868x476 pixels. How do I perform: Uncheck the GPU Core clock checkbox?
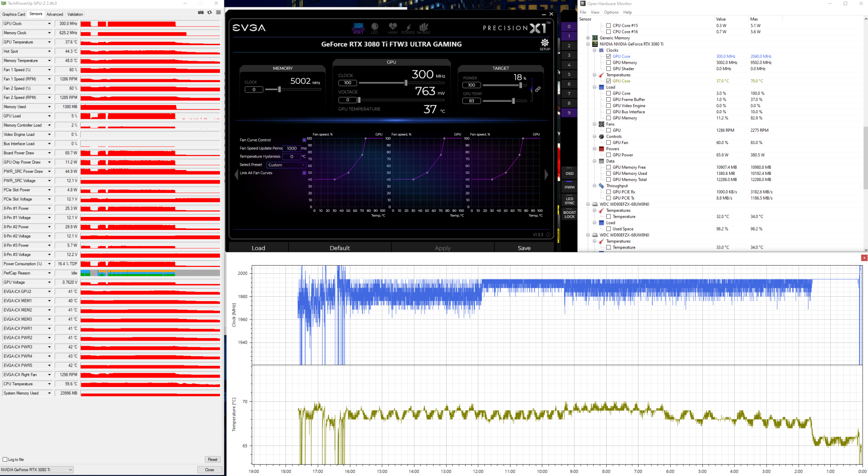point(608,56)
